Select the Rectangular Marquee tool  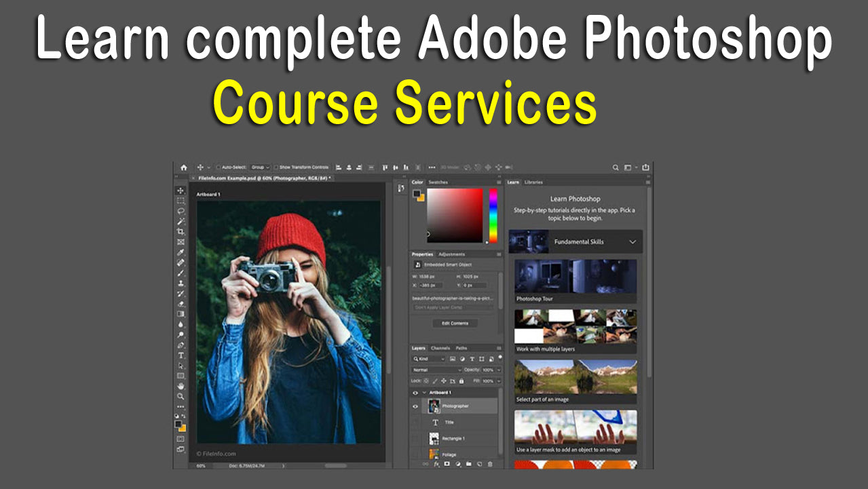tap(181, 201)
